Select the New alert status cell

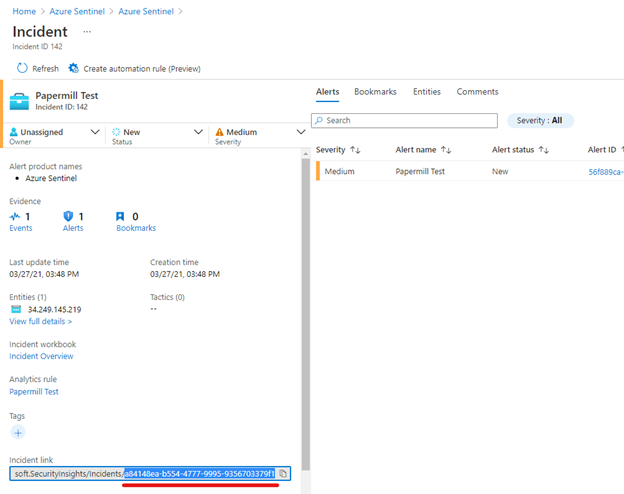pyautogui.click(x=500, y=171)
